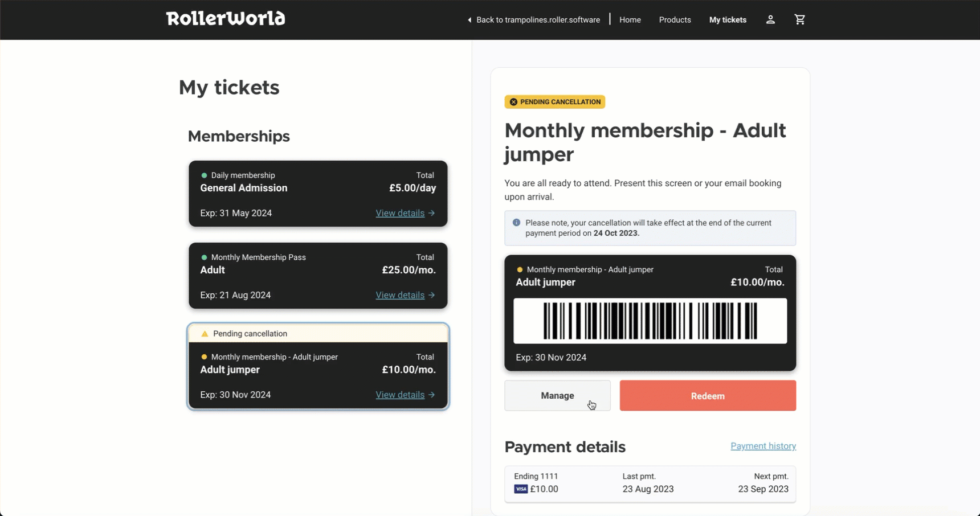Click the back arrow before trampolines link

click(x=469, y=20)
